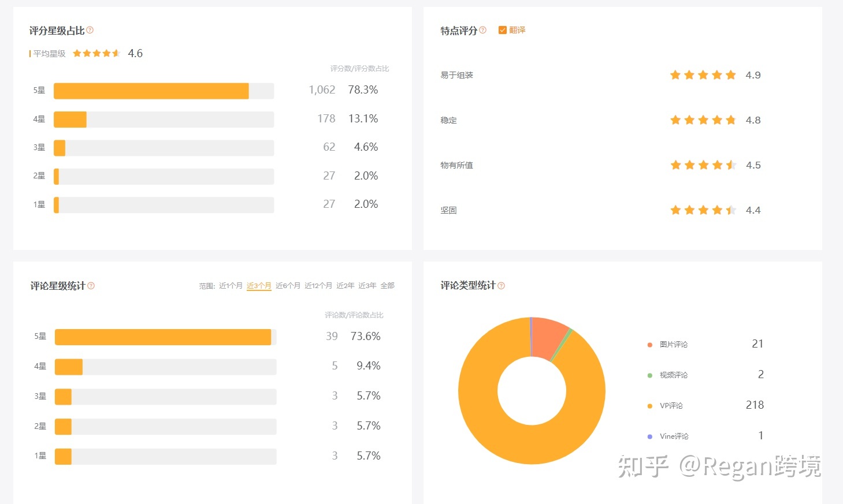
Task: Click the Vine评论 purple legend dot
Action: click(x=650, y=436)
